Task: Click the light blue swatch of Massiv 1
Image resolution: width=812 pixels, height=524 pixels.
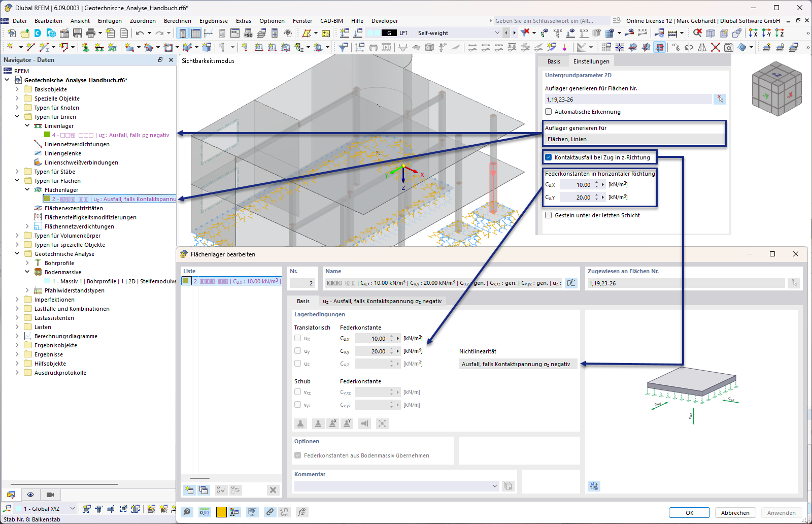Action: (47, 281)
